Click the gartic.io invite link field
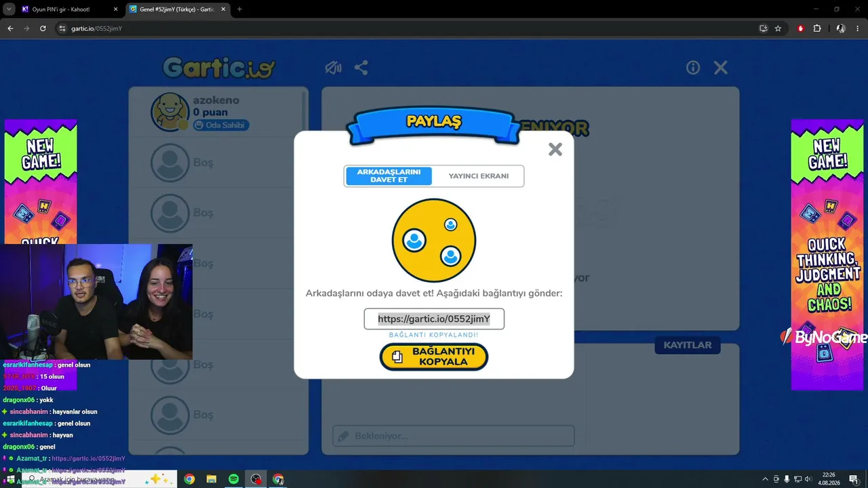Viewport: 868px width, 488px height. click(434, 319)
